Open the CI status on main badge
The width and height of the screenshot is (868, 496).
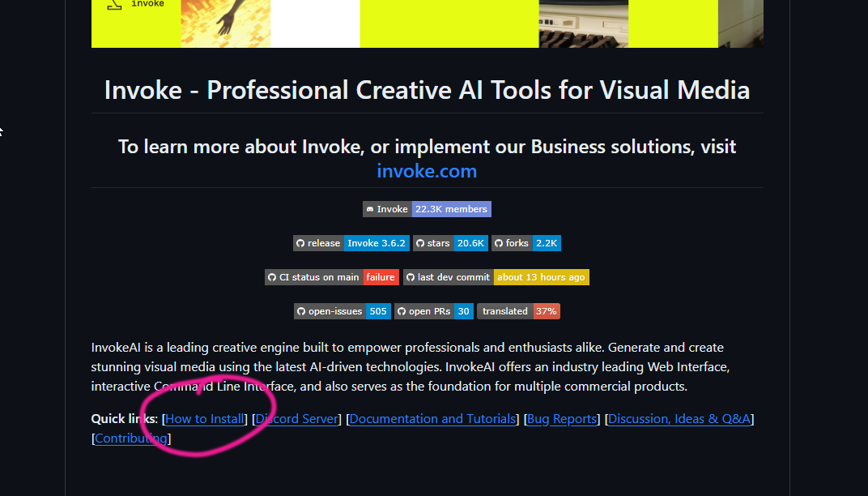click(x=332, y=277)
